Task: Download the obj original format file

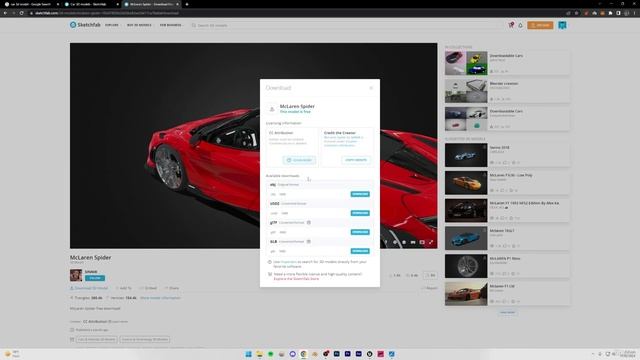Action: [x=360, y=194]
